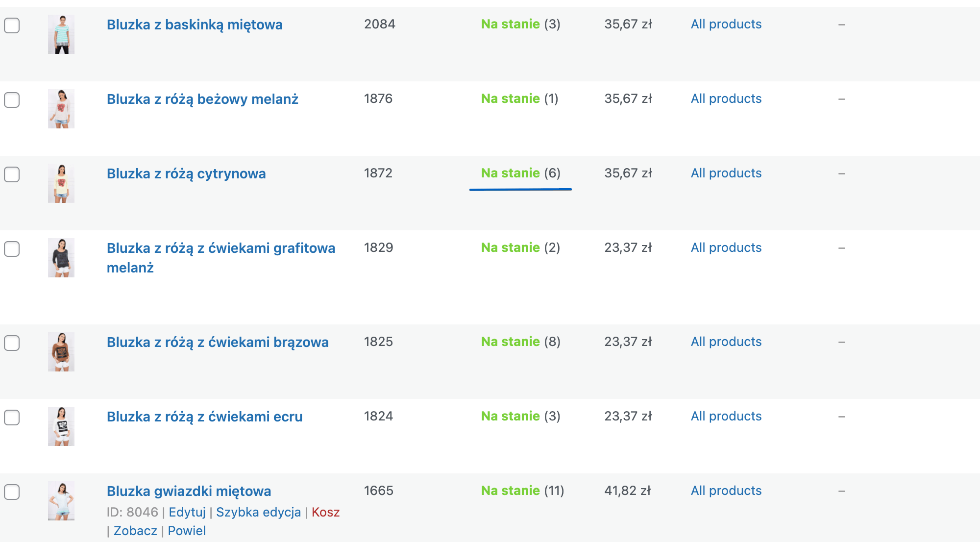Open product Bluzka z różą z ćwiekami brązowa
The height and width of the screenshot is (542, 980).
coord(218,342)
